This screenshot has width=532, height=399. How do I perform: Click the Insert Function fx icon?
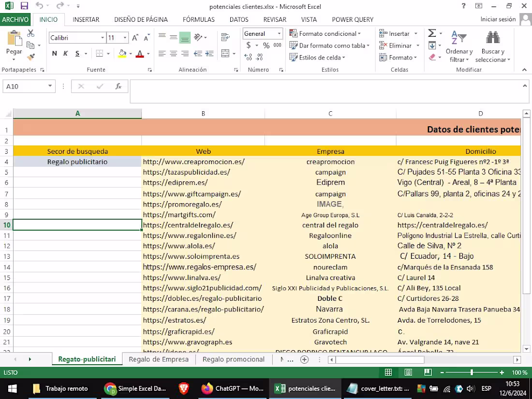(x=118, y=86)
